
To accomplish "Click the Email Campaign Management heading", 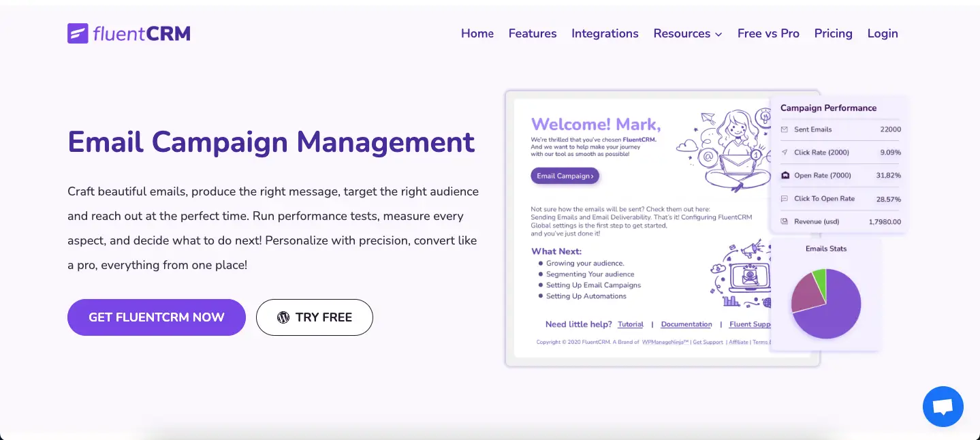I will coord(271,142).
